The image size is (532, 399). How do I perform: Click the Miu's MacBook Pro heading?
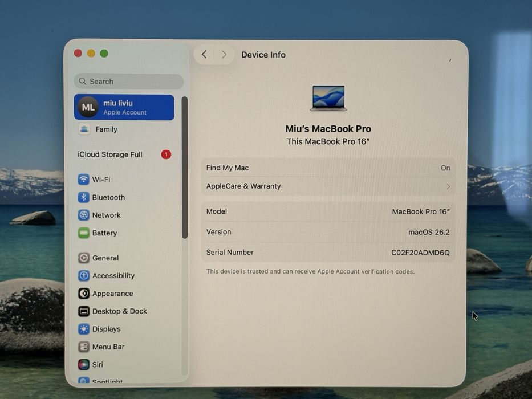pos(328,129)
